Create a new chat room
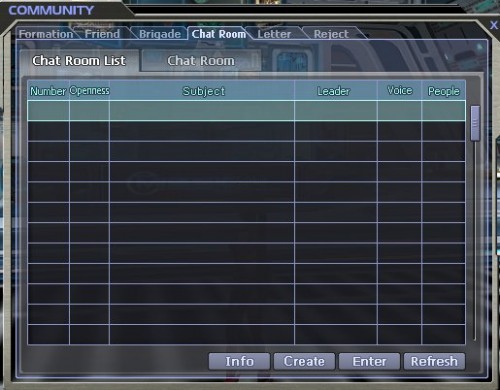 coord(304,361)
